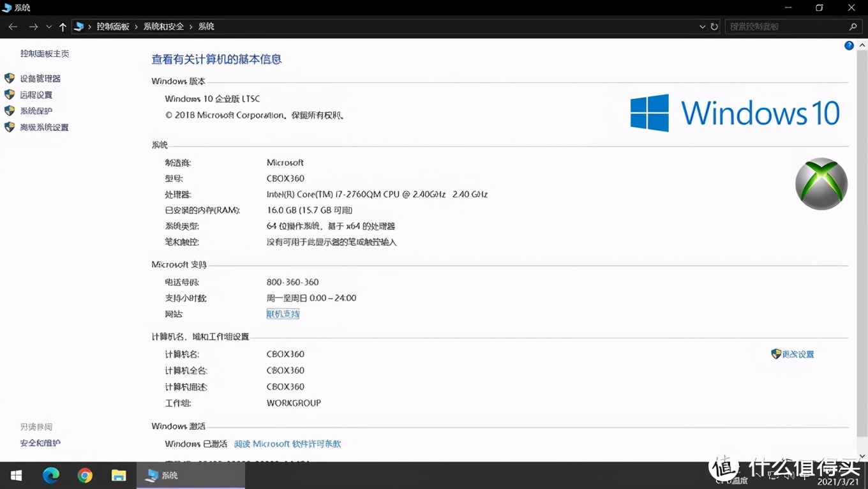Click 控制面板主页 in the sidebar

pyautogui.click(x=44, y=53)
